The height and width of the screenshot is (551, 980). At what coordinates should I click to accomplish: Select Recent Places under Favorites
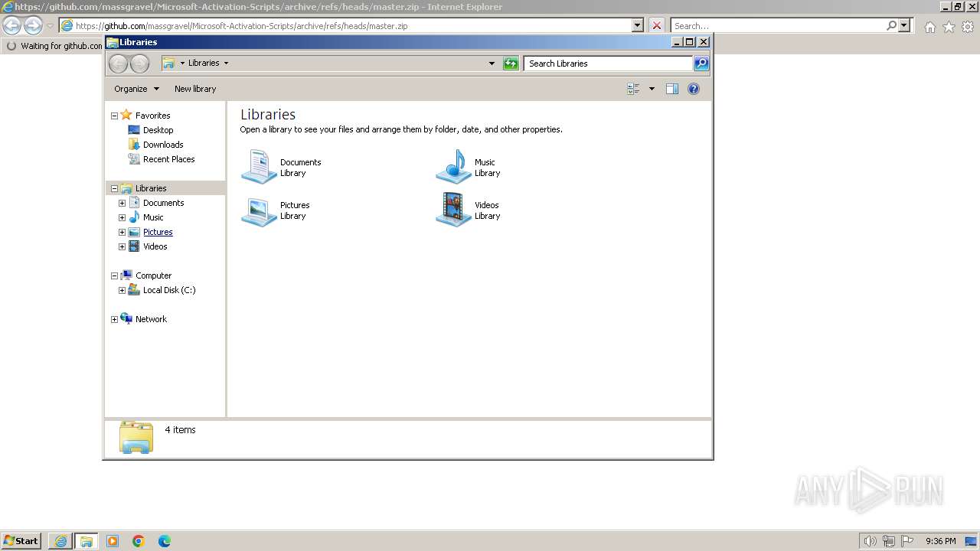coord(168,159)
